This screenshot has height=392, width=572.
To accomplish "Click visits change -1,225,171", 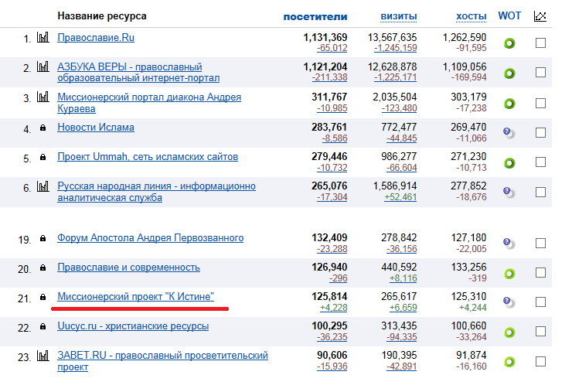I will (x=396, y=77).
